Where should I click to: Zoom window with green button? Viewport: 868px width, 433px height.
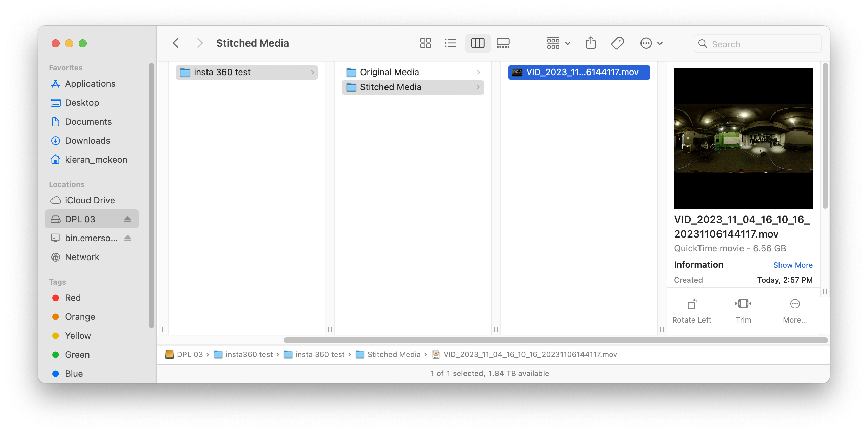pos(83,43)
